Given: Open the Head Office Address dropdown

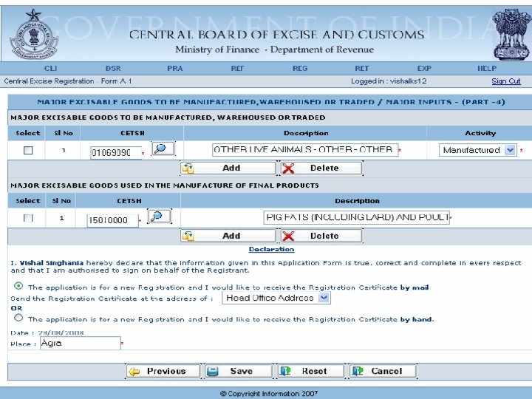Looking at the screenshot, I should pos(276,298).
